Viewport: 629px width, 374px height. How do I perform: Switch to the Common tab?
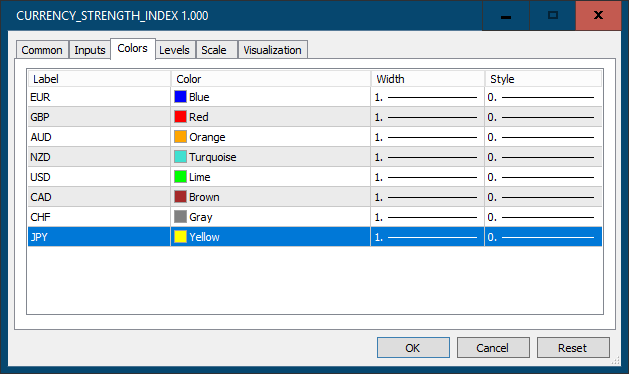click(x=42, y=50)
